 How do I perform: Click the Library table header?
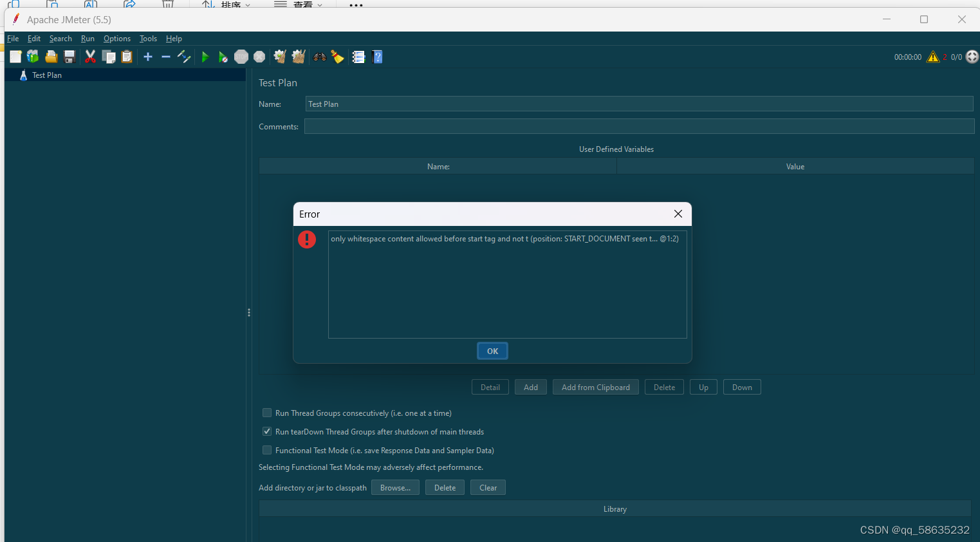615,509
